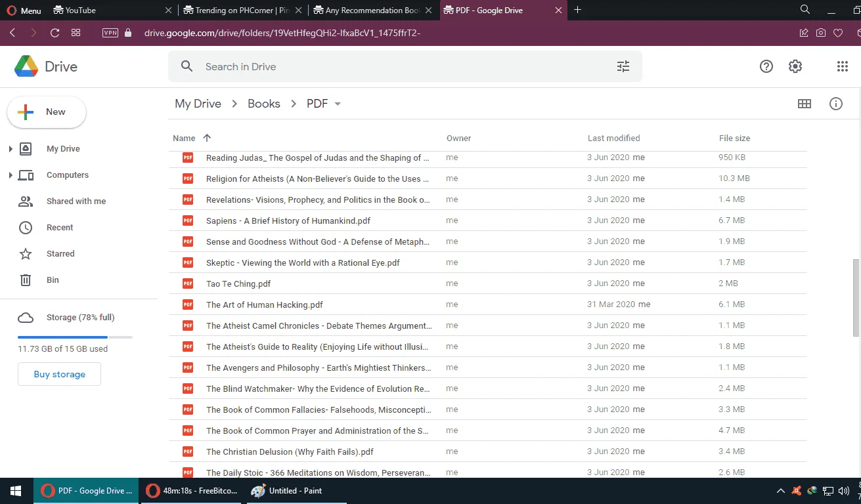Reload the current page
The height and width of the screenshot is (504, 861).
point(55,33)
